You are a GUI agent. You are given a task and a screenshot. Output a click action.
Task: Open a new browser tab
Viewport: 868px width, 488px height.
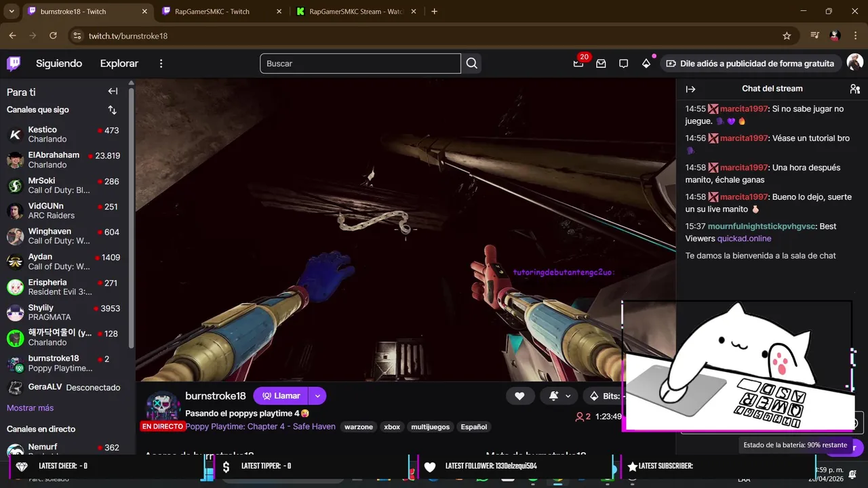[434, 12]
